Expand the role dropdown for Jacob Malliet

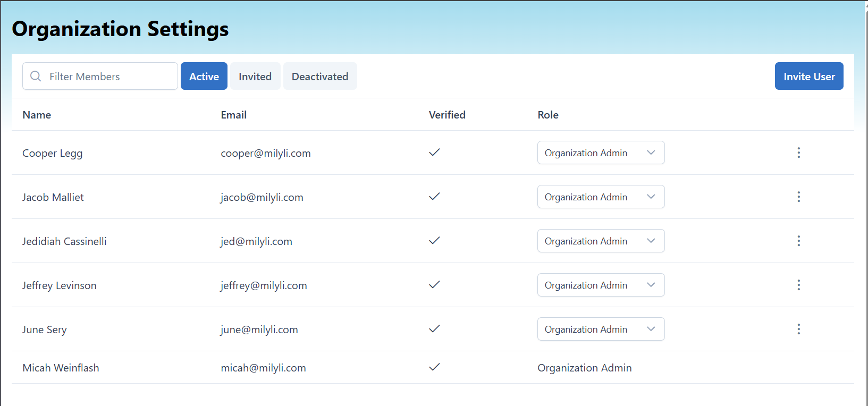601,197
